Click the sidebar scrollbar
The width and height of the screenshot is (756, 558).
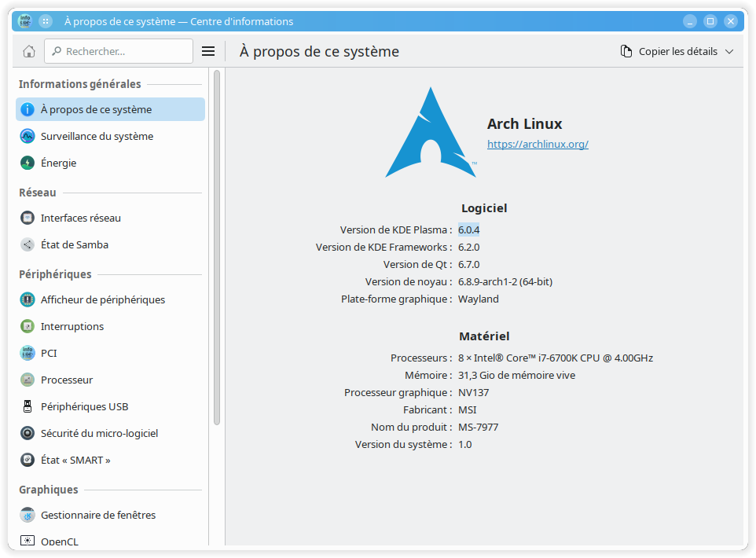217,248
